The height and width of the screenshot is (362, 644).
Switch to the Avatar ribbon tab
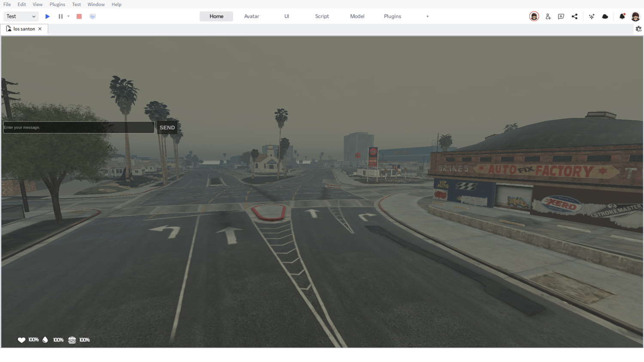tap(252, 16)
